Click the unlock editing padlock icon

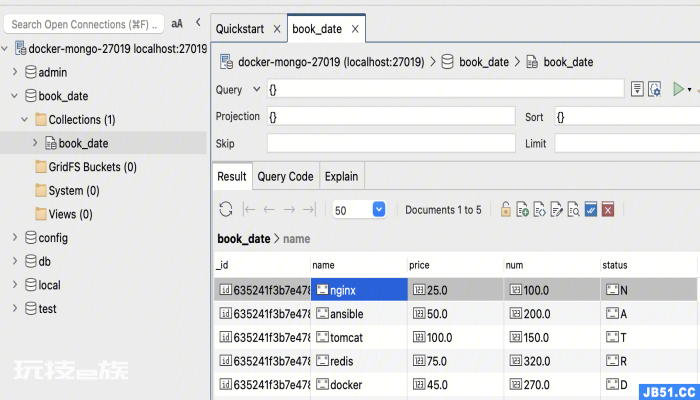(x=505, y=209)
